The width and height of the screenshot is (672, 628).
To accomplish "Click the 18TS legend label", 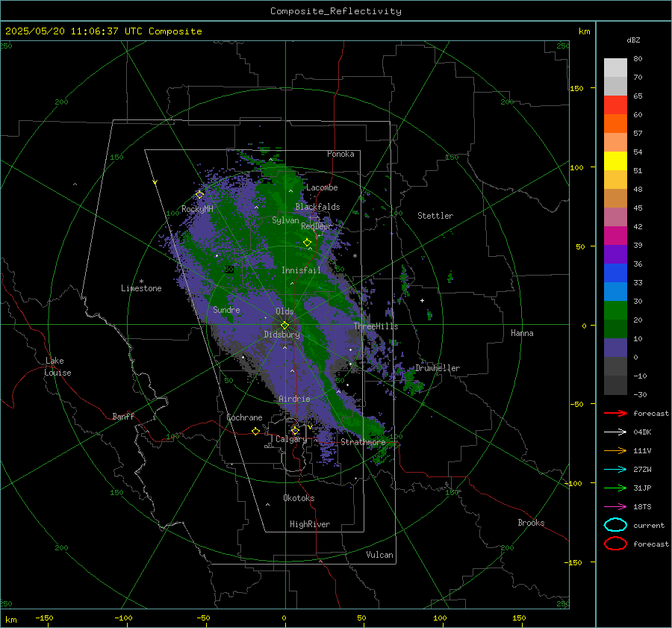I will click(x=642, y=507).
